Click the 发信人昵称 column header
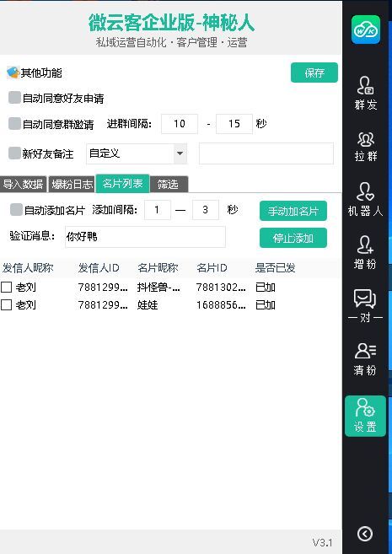Viewport: 392px width, 554px height. coord(28,268)
